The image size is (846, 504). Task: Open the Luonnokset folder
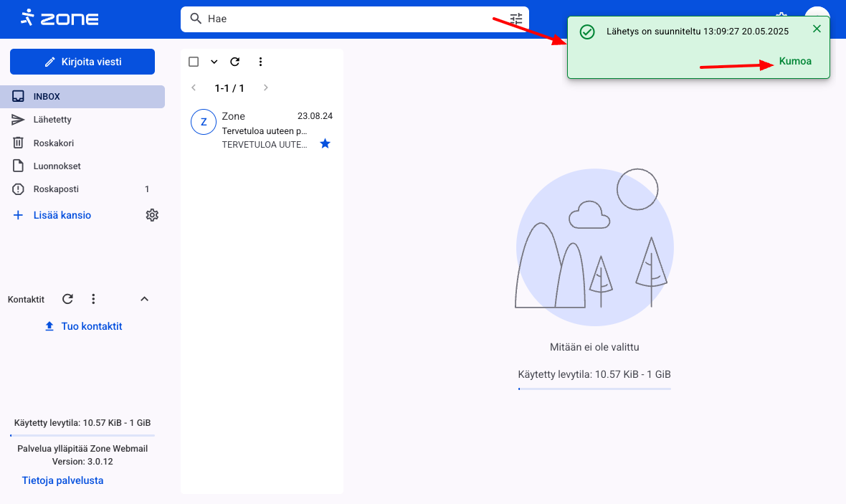click(x=57, y=166)
